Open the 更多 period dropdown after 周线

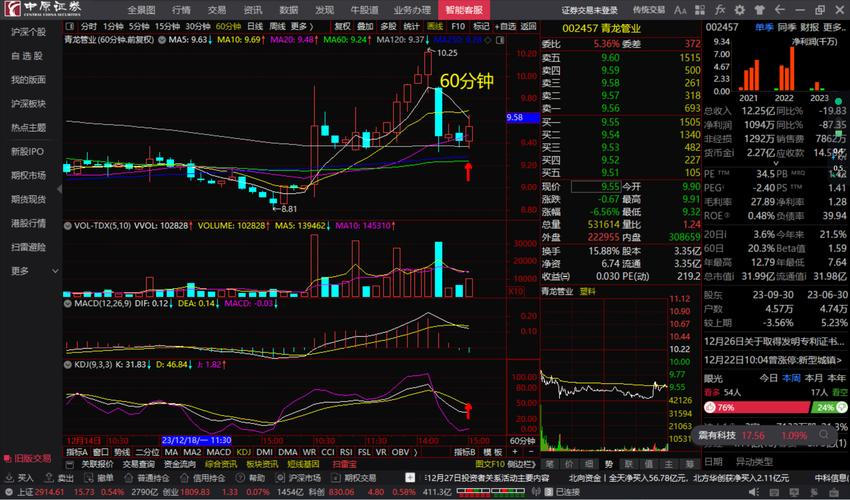click(302, 26)
